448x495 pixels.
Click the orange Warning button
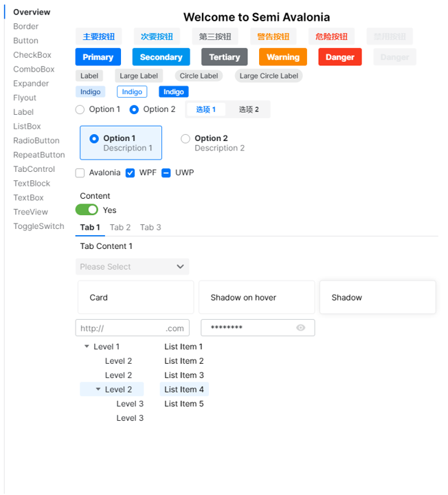282,57
